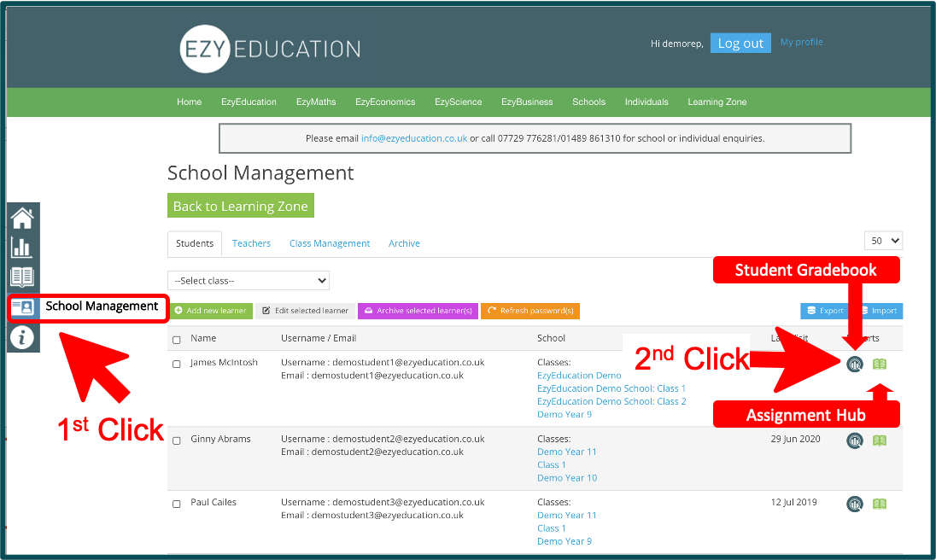Open School Management from the sidebar icon
936x560 pixels.
point(23,307)
